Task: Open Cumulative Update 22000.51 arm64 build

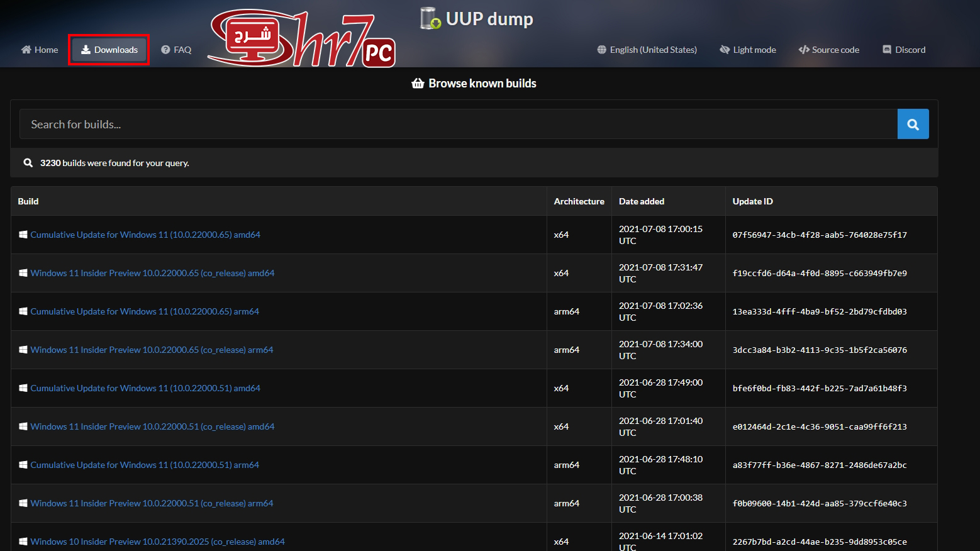Action: (x=145, y=465)
